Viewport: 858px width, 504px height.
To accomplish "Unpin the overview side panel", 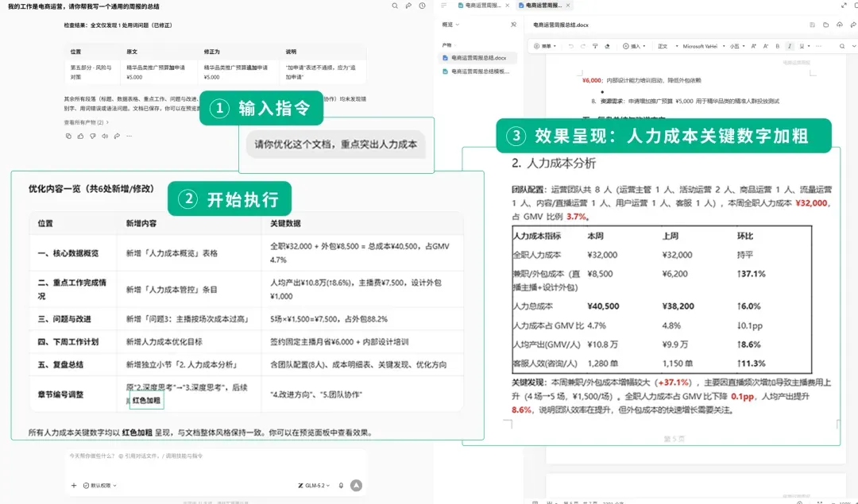I will click(x=513, y=25).
